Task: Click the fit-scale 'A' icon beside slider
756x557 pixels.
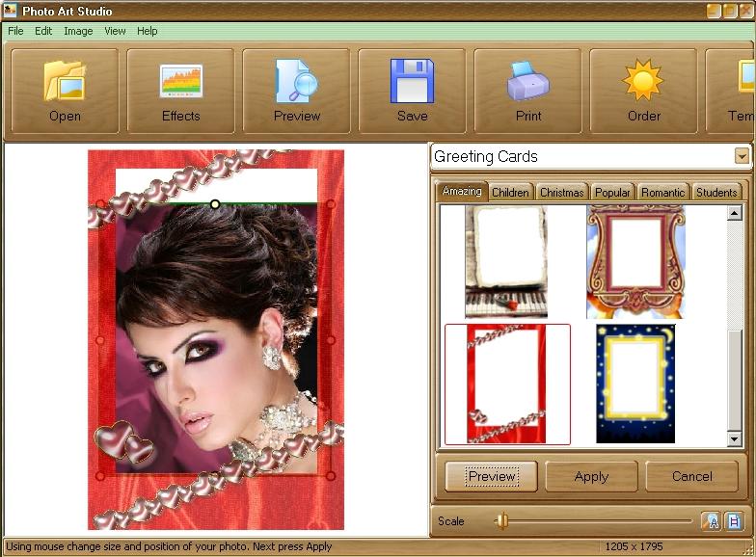Action: point(712,521)
